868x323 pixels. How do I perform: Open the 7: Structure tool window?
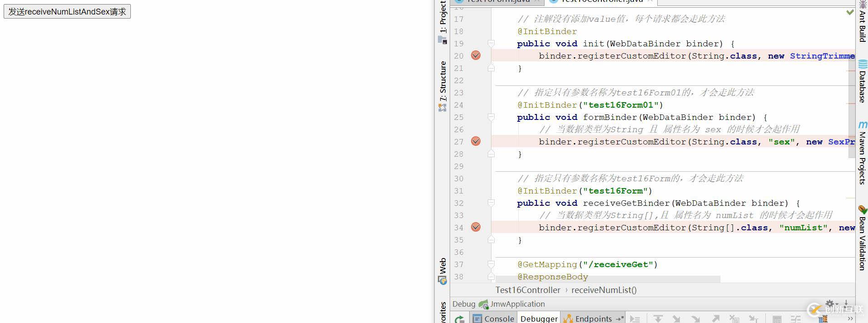click(x=443, y=81)
